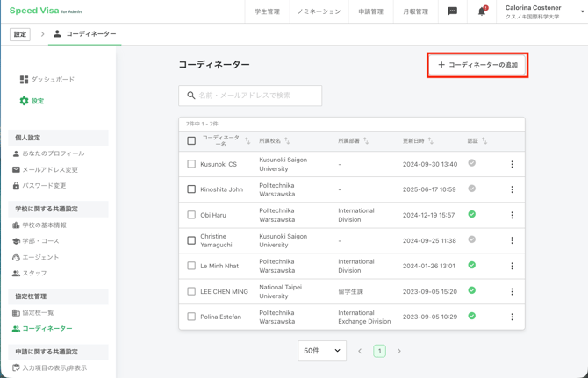
Task: Click three-dot menu for Kusunoki CS
Action: [x=513, y=164]
